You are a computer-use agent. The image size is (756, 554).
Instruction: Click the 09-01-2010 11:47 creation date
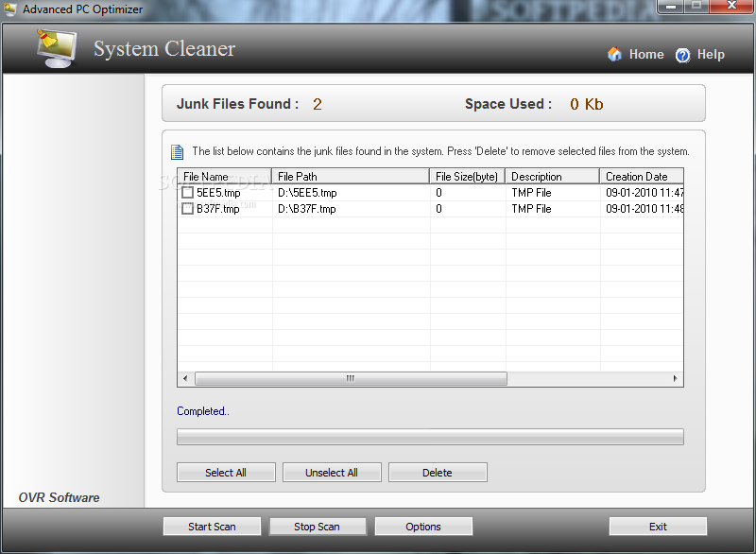(644, 193)
